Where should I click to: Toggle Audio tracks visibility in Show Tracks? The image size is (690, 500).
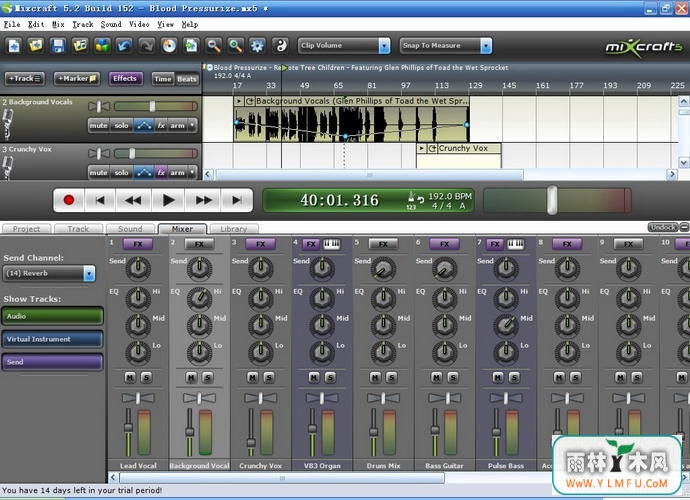point(52,316)
